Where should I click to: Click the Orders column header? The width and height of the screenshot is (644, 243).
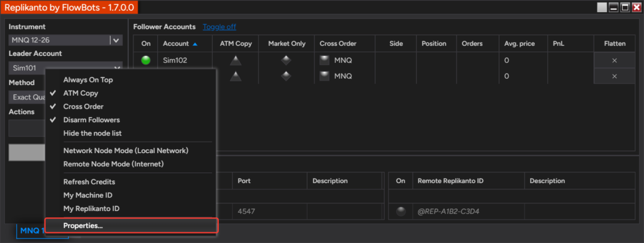[x=478, y=43]
